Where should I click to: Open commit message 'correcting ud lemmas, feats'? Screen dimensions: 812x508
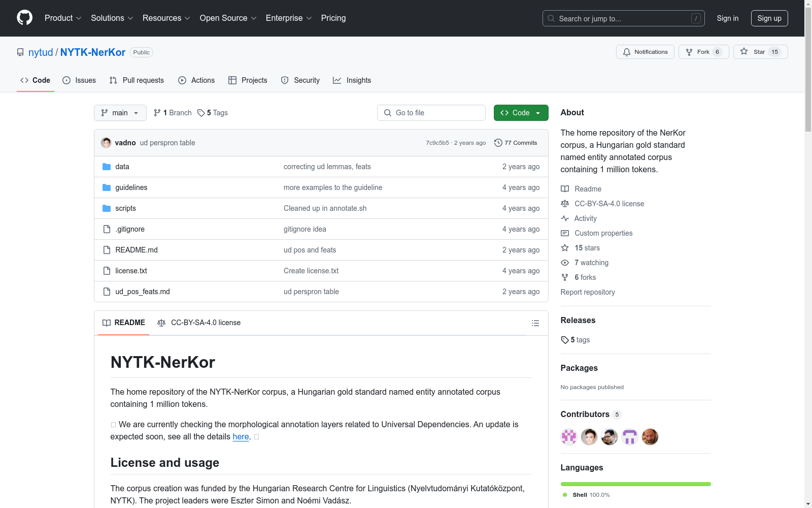327,167
